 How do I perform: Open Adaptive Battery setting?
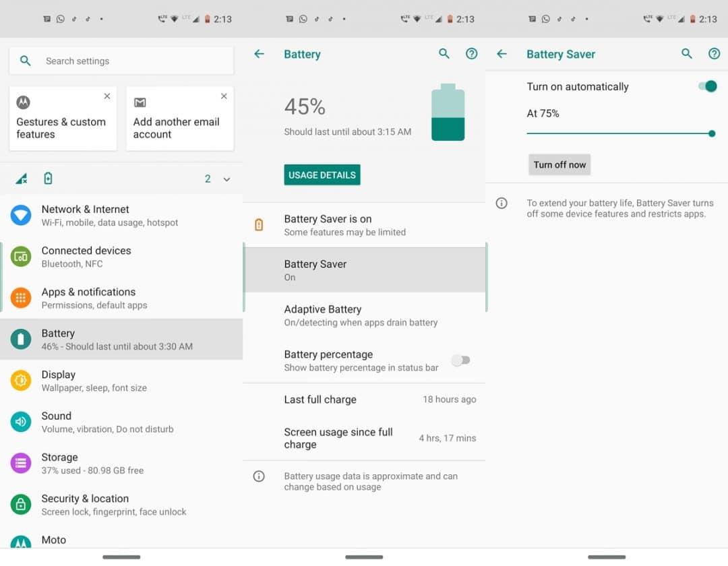pyautogui.click(x=364, y=315)
